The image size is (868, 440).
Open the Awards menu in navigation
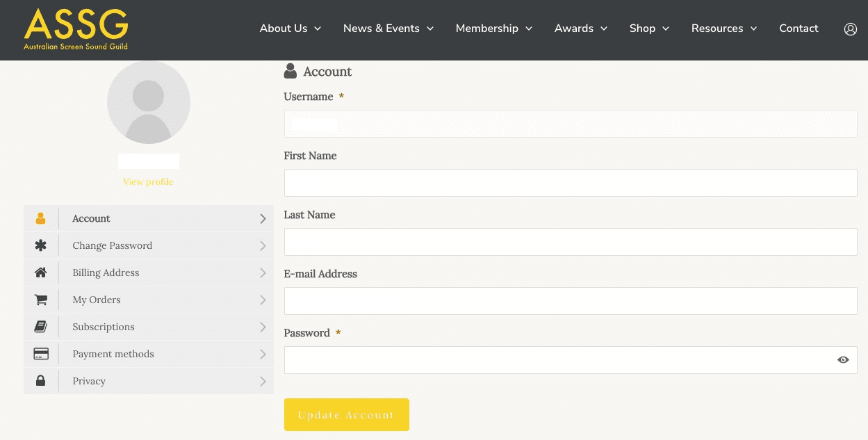(580, 28)
